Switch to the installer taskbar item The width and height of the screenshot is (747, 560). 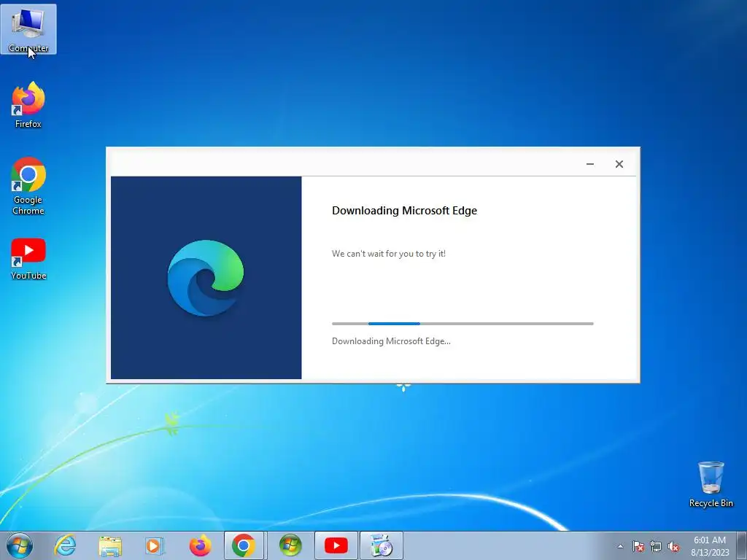point(381,545)
